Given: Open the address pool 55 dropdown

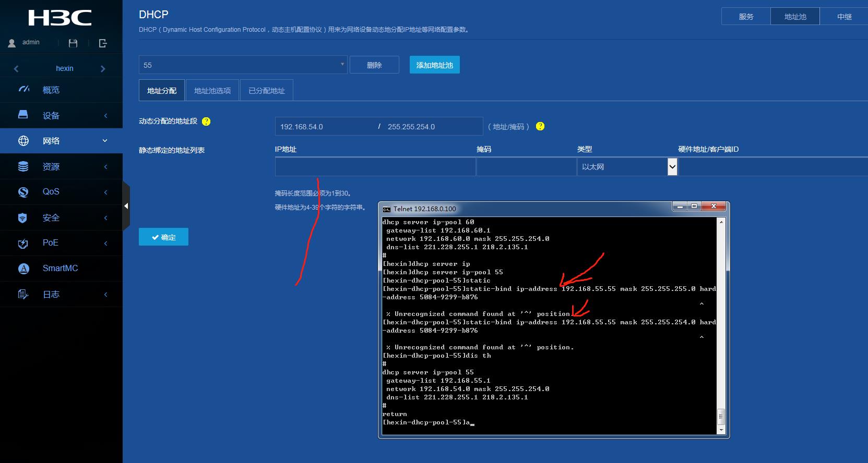Looking at the screenshot, I should click(x=243, y=65).
